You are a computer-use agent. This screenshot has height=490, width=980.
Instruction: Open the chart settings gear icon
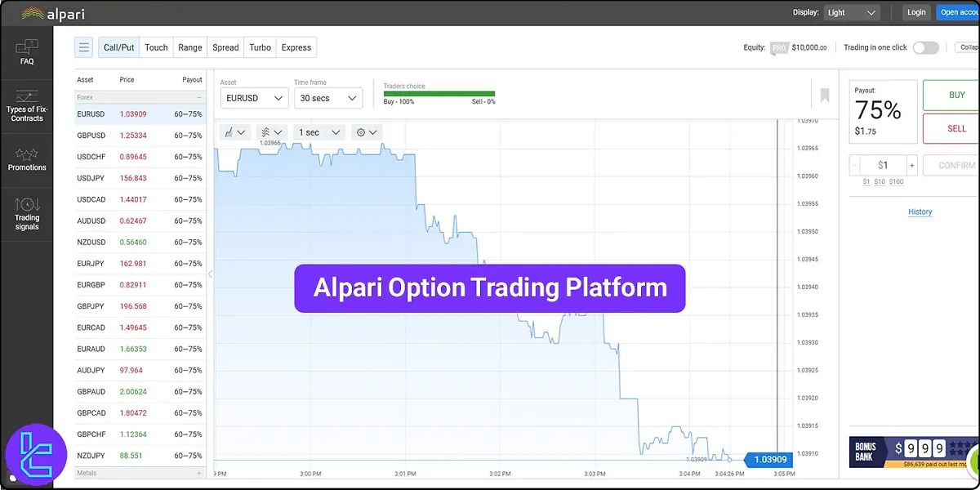tap(362, 131)
